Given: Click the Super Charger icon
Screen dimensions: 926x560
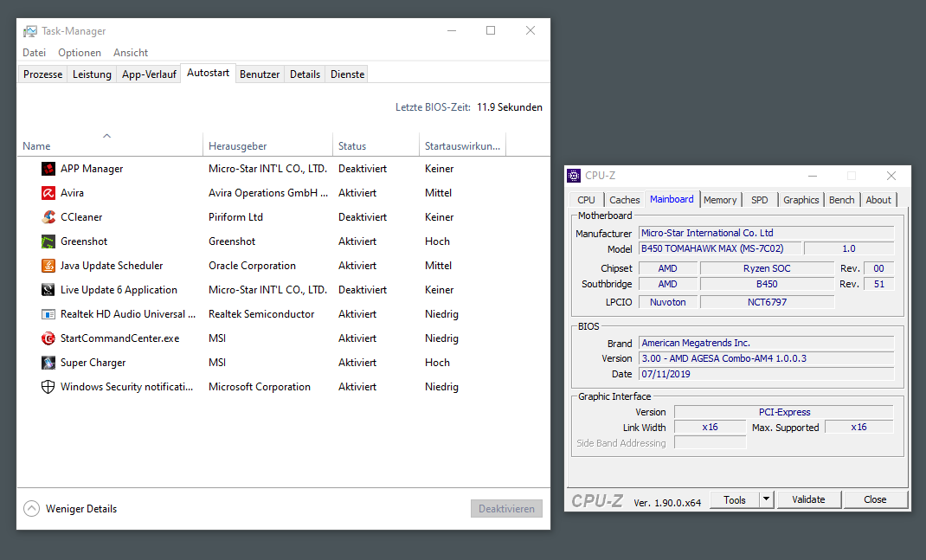Looking at the screenshot, I should 48,363.
